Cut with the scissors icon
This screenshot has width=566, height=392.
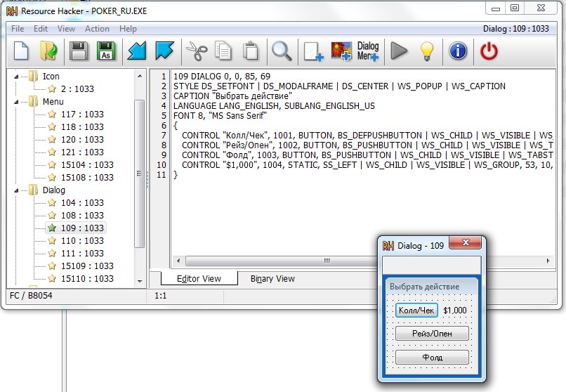pos(197,51)
